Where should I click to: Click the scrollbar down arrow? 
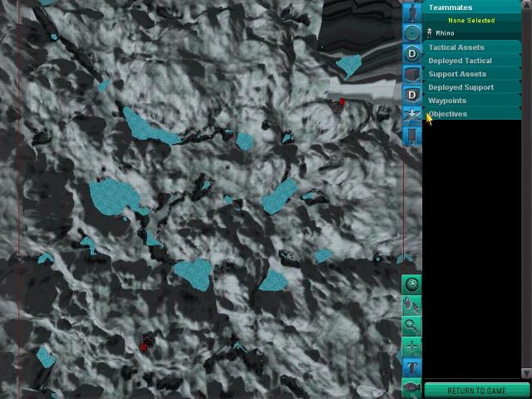(526, 373)
